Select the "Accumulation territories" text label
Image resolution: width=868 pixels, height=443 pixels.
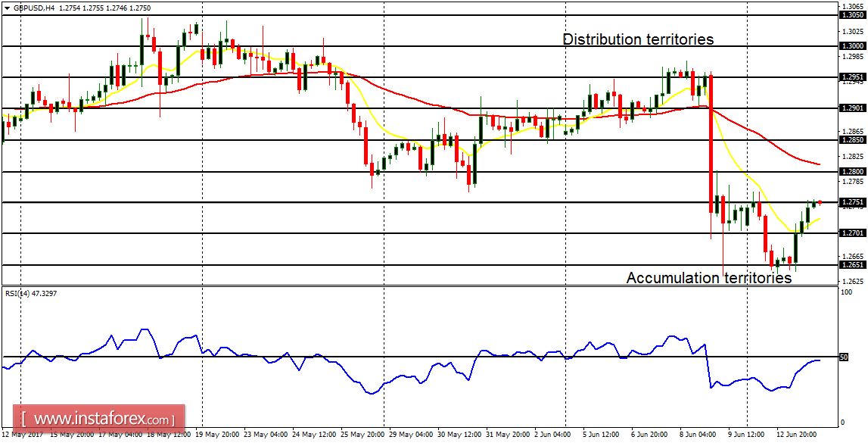tap(709, 278)
